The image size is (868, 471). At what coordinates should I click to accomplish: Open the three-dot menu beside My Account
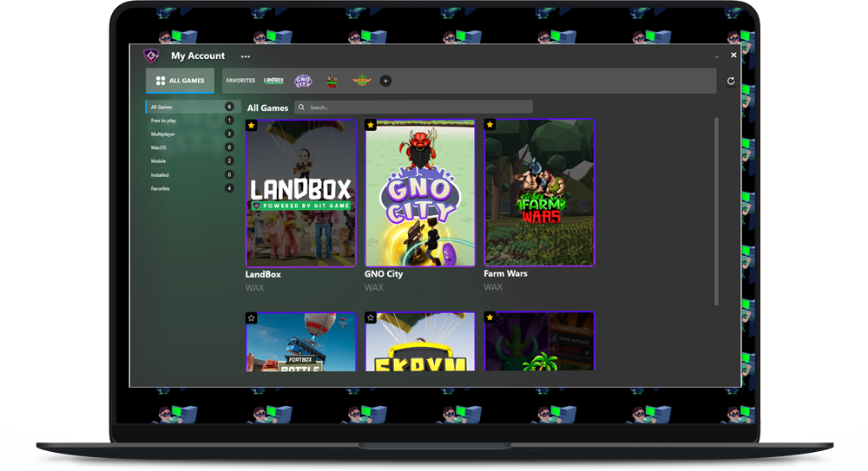(x=246, y=56)
